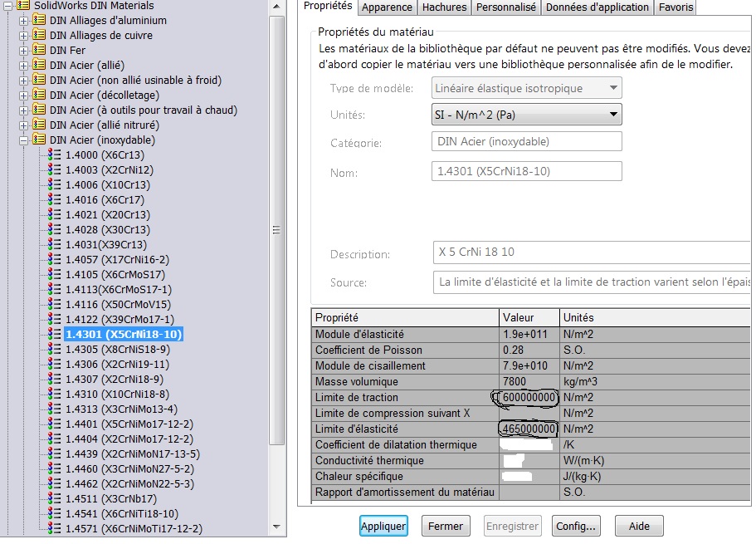Expand DIN Alliages d'aluminium category
Screen dimensions: 756x544
tap(23, 22)
